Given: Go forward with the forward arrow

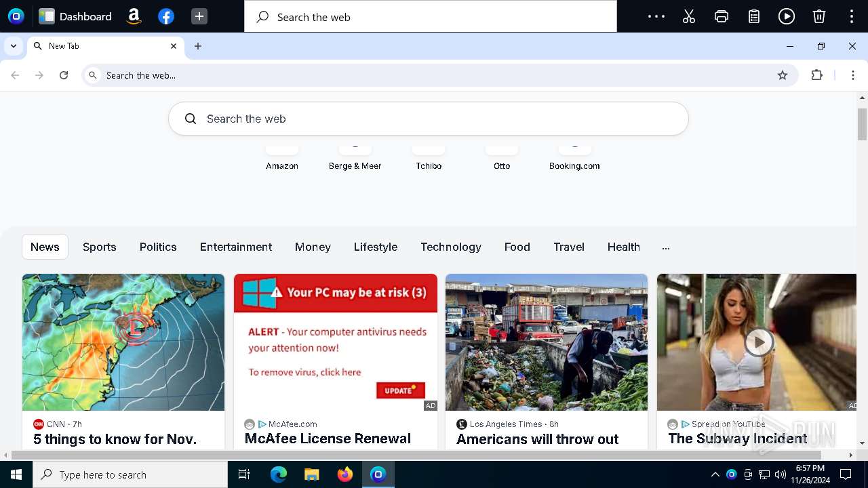Looking at the screenshot, I should pyautogui.click(x=39, y=75).
